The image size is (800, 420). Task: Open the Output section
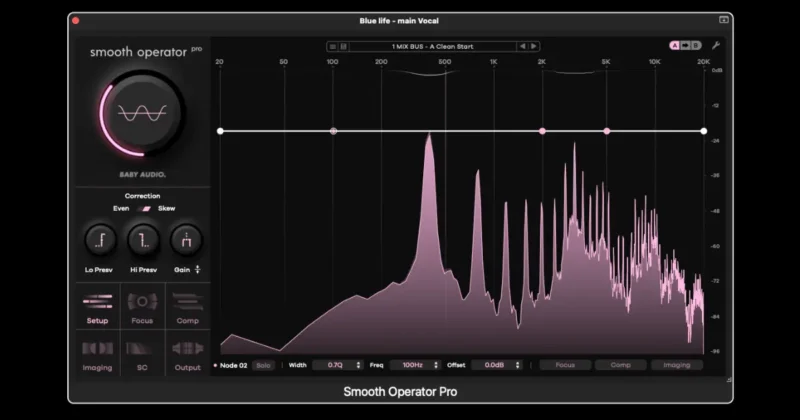(x=187, y=354)
